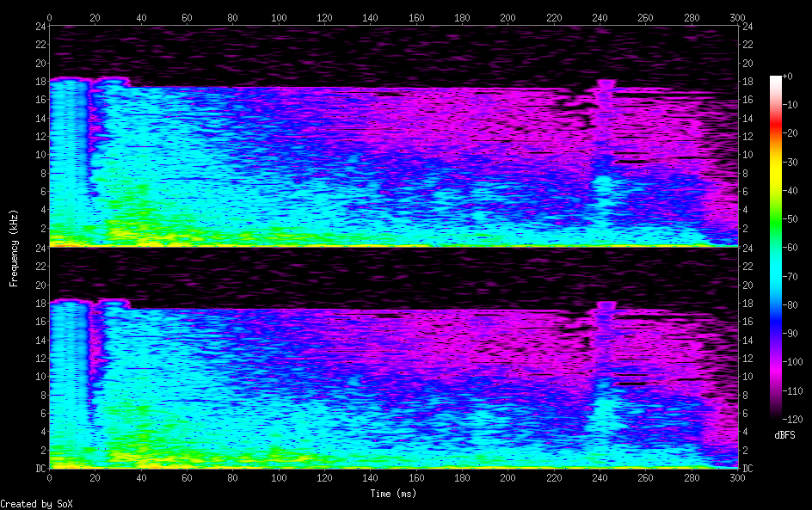Viewport: 812px width, 510px height.
Task: Click the first channel's spectrogram plot
Action: point(394,136)
